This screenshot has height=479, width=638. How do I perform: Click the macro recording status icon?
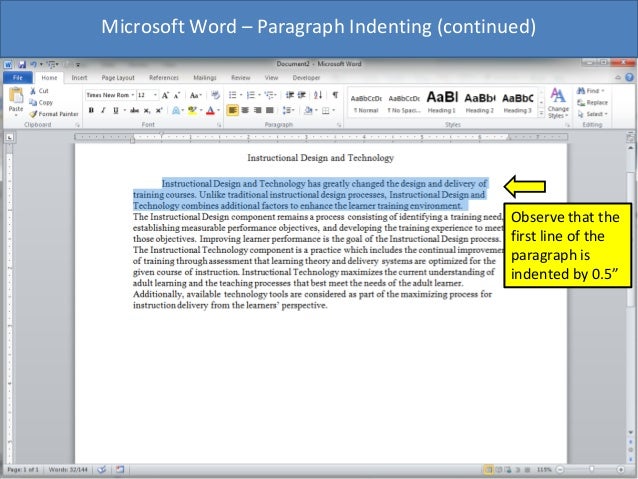(x=120, y=470)
